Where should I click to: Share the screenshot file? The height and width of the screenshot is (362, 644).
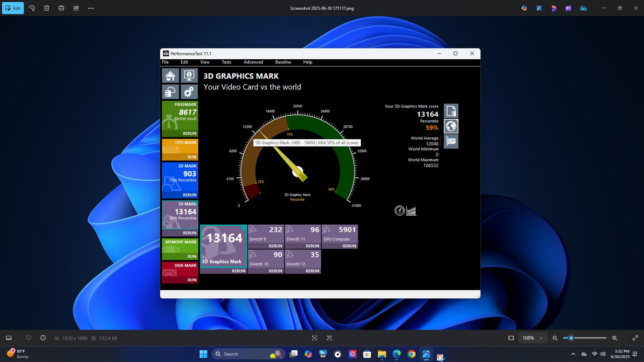click(76, 8)
